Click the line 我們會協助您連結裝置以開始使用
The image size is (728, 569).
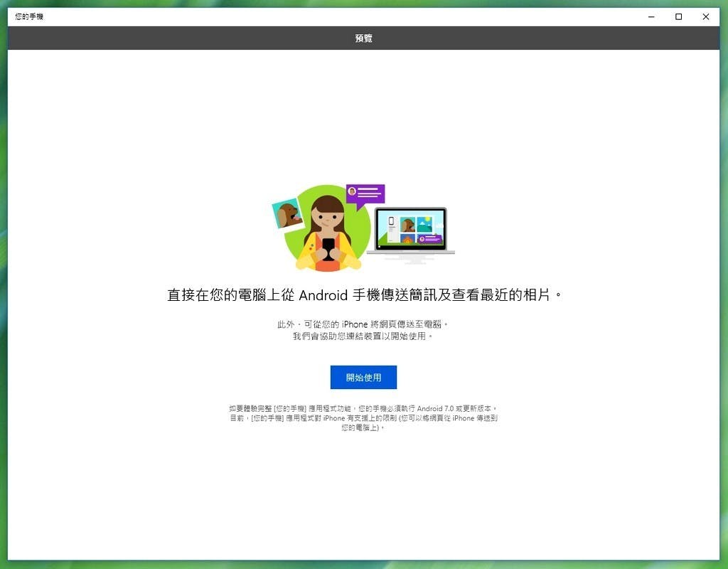(363, 336)
